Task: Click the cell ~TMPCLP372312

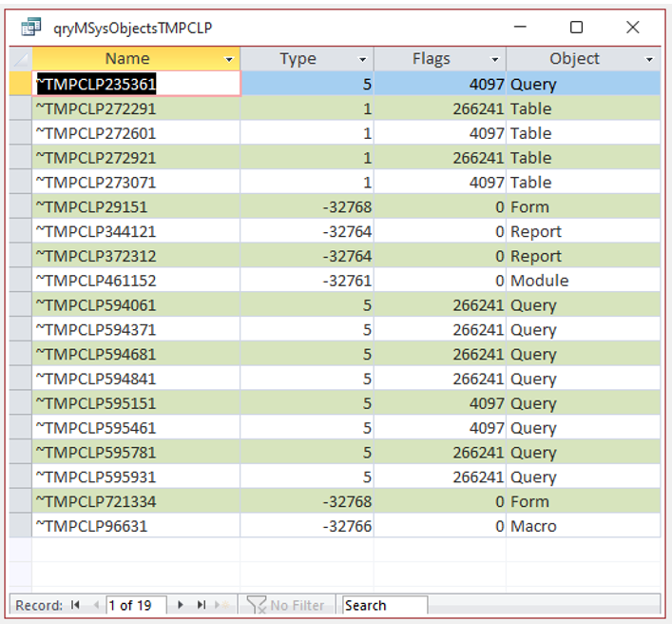Action: pos(136,256)
